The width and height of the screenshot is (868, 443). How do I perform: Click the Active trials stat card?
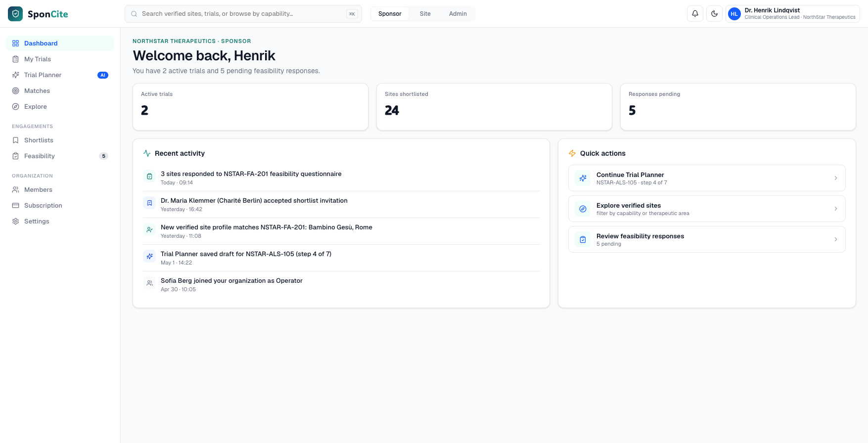point(250,107)
